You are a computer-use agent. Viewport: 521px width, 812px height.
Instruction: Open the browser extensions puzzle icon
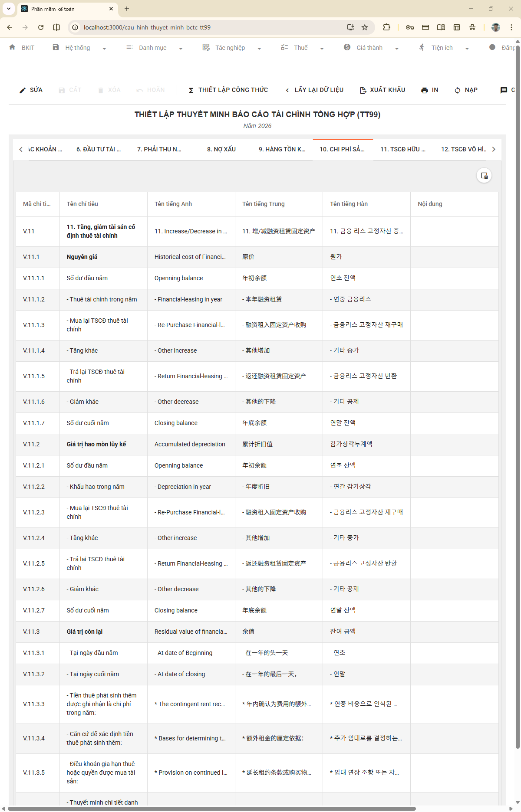point(386,27)
